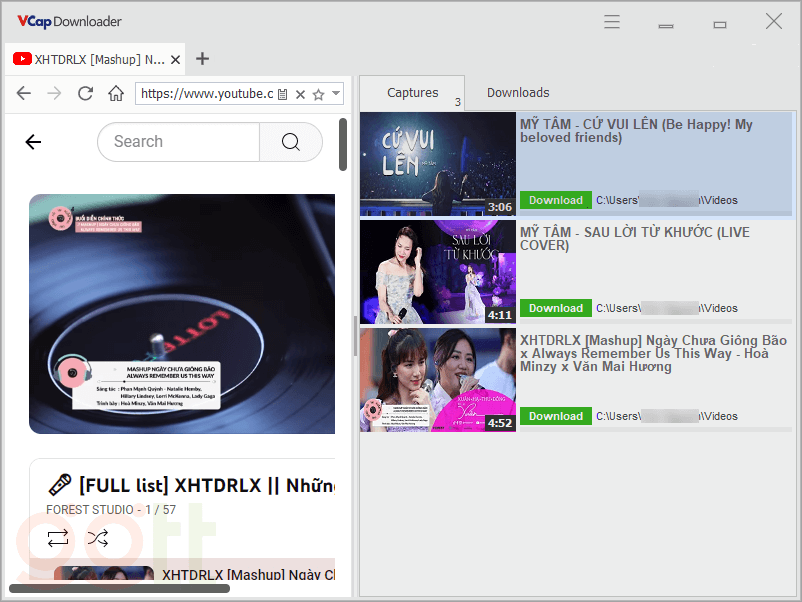Click the browser back arrow in toolbar
The height and width of the screenshot is (602, 802).
click(24, 94)
